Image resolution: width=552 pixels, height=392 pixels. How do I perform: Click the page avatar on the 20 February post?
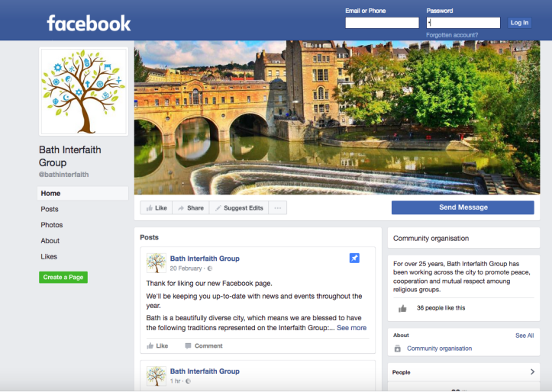(157, 263)
